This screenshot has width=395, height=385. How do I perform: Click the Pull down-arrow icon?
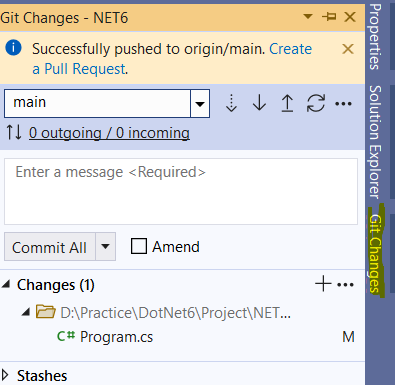tap(259, 103)
